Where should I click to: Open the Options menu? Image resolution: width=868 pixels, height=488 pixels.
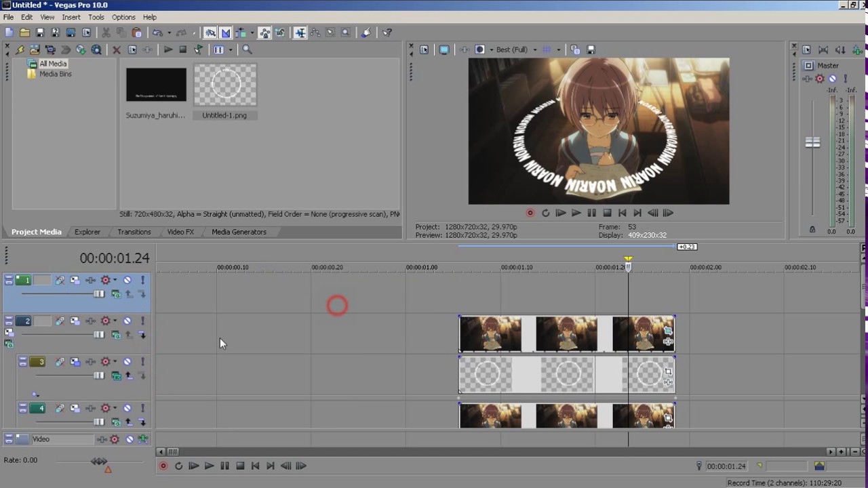point(123,17)
